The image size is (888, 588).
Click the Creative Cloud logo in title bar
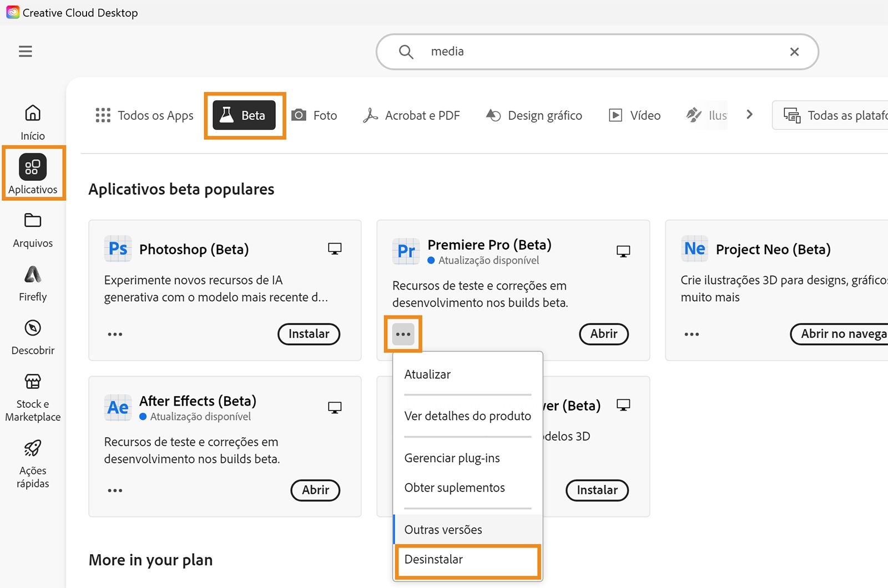(x=13, y=12)
